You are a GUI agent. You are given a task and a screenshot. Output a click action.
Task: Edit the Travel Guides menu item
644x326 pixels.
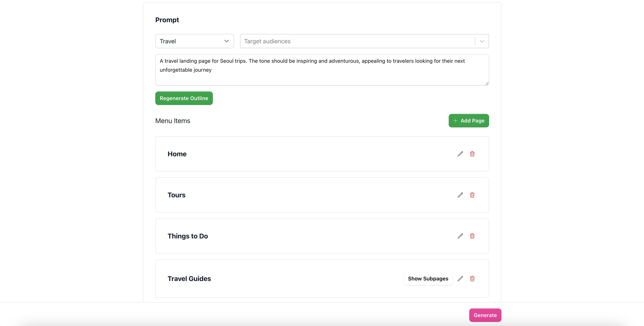click(460, 279)
